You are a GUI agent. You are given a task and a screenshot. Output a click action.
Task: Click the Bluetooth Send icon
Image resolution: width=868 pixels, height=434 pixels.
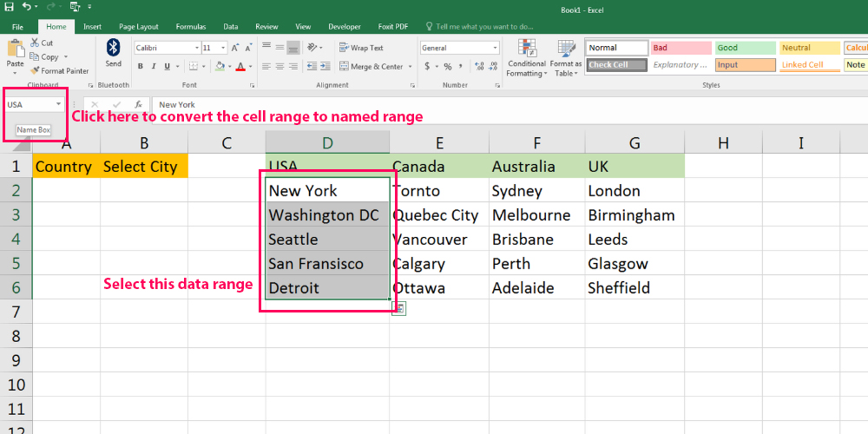tap(114, 50)
